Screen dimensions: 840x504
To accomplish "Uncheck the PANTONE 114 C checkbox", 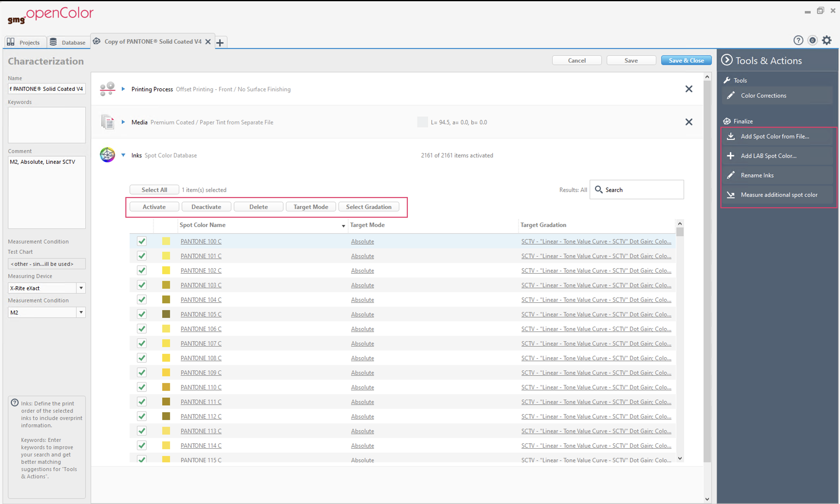I will pos(142,446).
